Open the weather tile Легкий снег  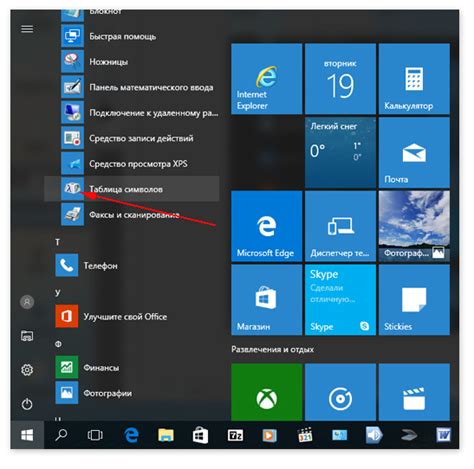pyautogui.click(x=340, y=152)
